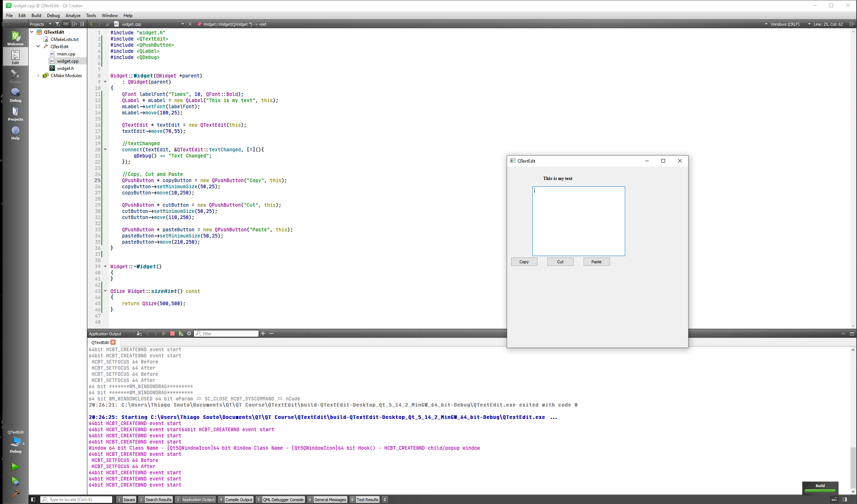857x504 pixels.
Task: Close the widget.cpp document
Action: pyautogui.click(x=190, y=24)
